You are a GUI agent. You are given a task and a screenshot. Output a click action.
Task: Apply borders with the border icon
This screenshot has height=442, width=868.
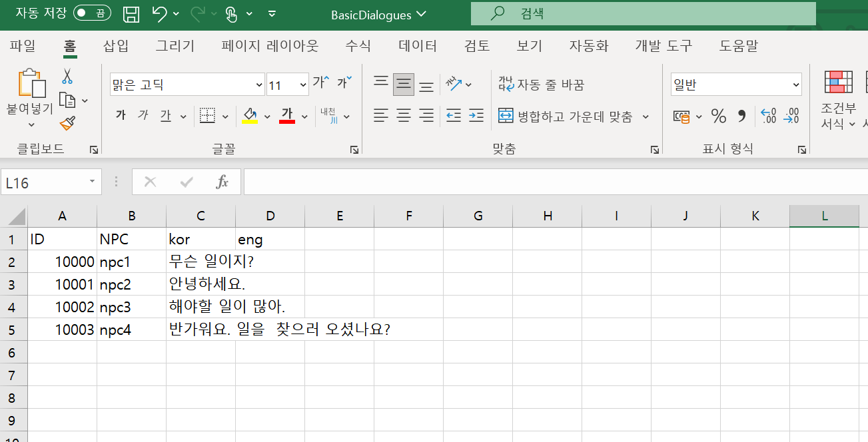click(207, 116)
